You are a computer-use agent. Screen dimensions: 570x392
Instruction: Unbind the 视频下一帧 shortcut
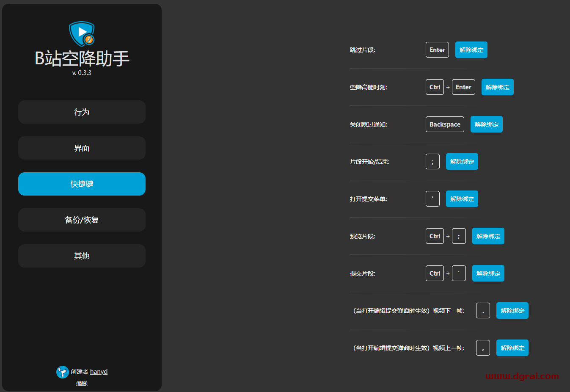[512, 311]
